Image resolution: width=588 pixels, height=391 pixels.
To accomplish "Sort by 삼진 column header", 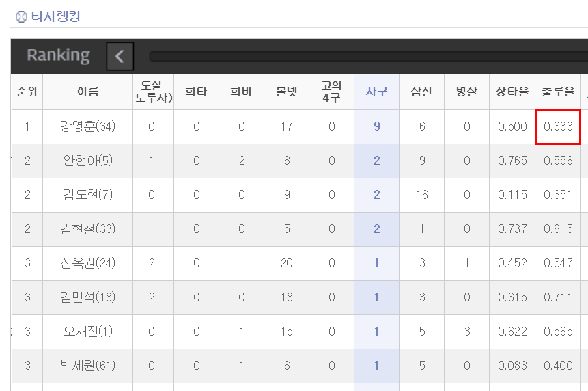I will (x=421, y=92).
